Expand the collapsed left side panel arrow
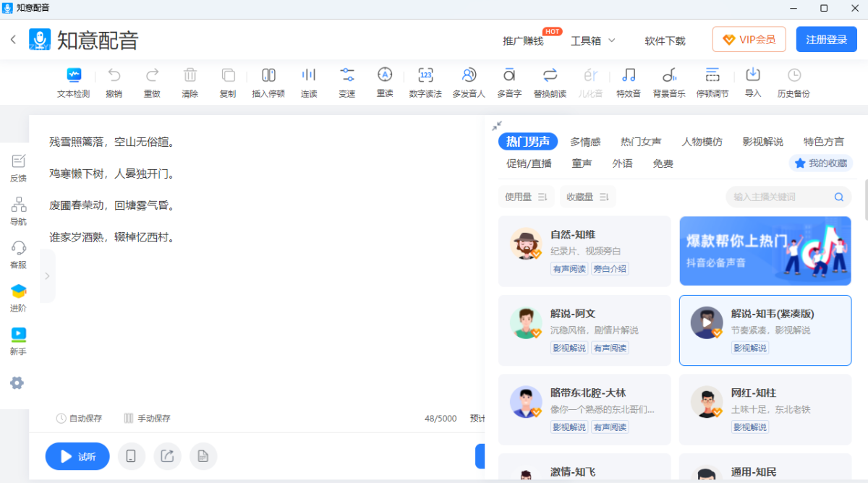Viewport: 868px width, 483px height. click(47, 275)
